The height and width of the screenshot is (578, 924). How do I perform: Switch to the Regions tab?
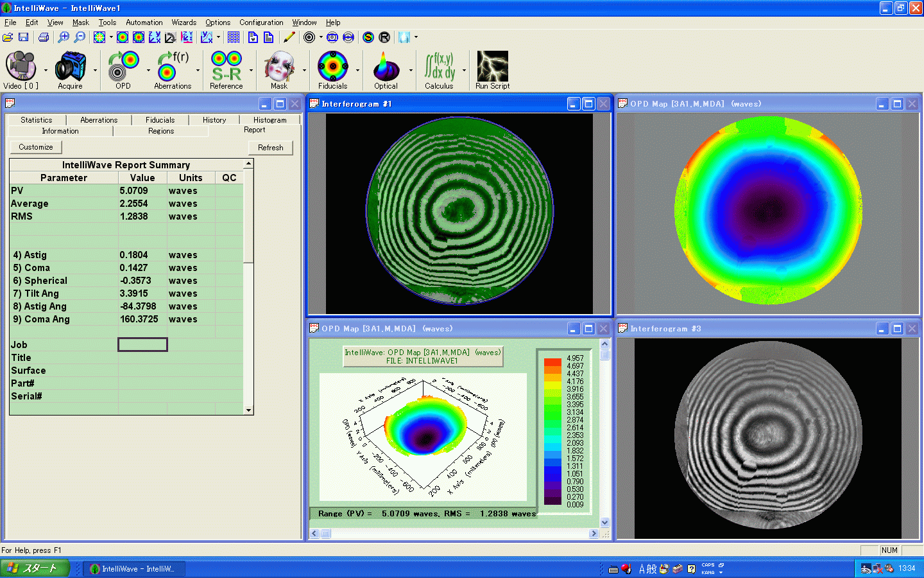pos(161,131)
